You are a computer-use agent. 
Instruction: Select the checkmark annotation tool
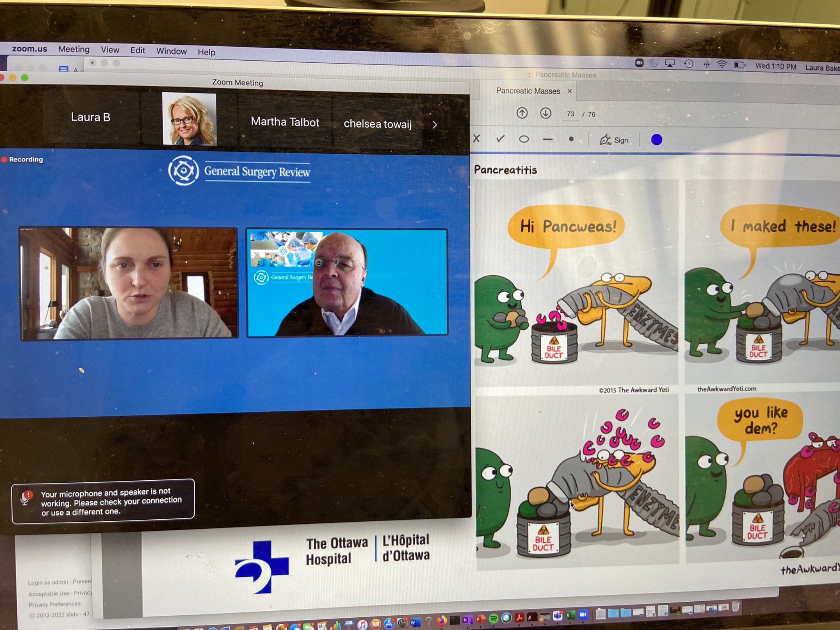tap(500, 139)
